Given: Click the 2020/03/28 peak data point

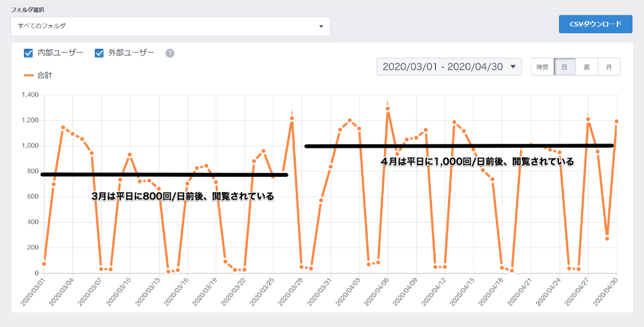Looking at the screenshot, I should pos(292,118).
